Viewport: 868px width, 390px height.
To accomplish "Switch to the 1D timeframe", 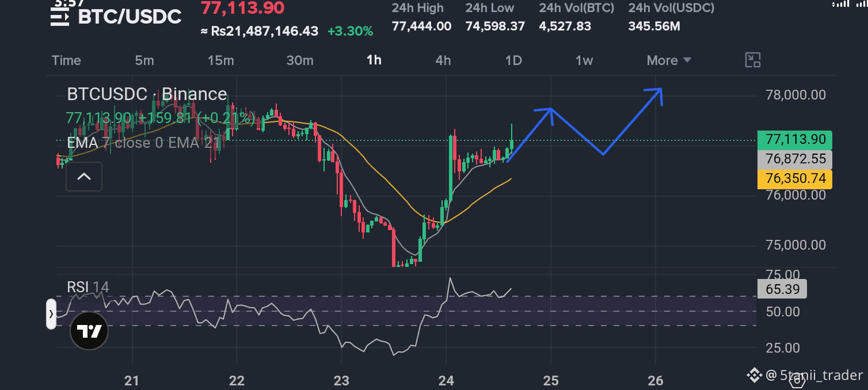I will point(513,60).
